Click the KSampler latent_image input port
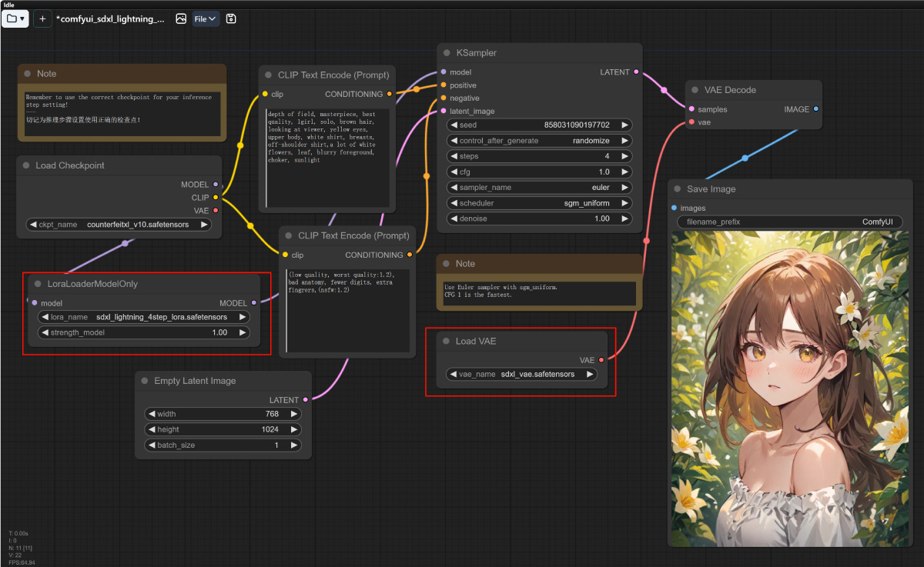The image size is (924, 567). [444, 112]
